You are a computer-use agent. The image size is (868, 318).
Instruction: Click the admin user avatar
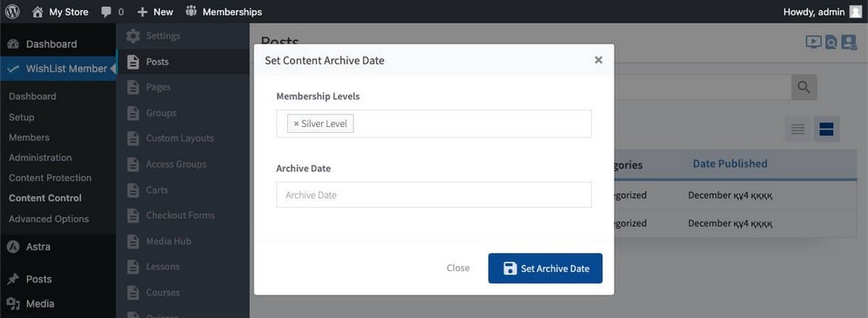coord(855,11)
